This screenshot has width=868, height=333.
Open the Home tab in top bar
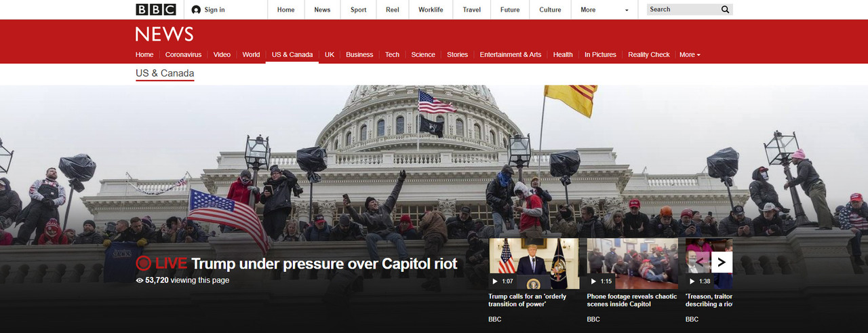[x=286, y=9]
